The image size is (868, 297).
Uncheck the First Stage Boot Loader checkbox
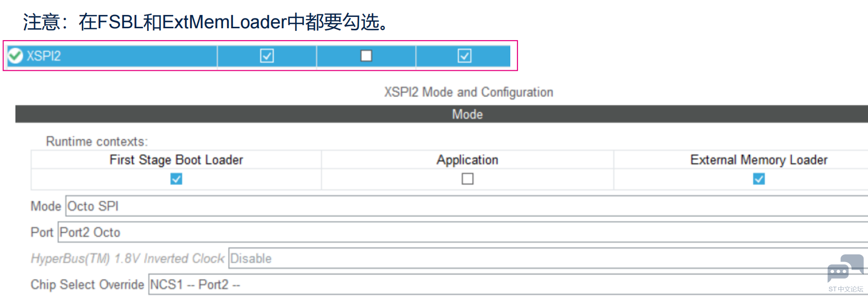176,179
